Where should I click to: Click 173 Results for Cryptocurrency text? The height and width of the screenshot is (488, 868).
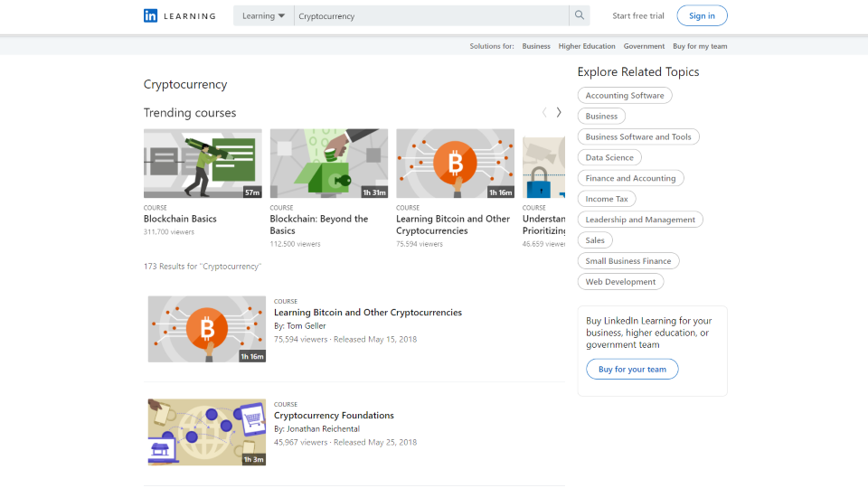[203, 266]
